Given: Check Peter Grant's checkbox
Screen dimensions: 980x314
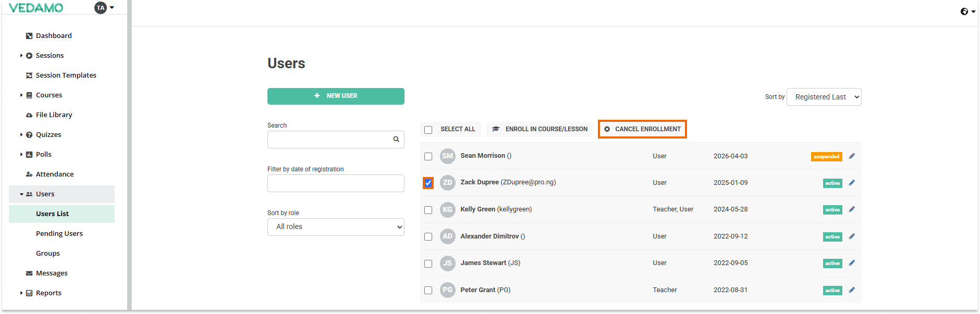Looking at the screenshot, I should 428,291.
